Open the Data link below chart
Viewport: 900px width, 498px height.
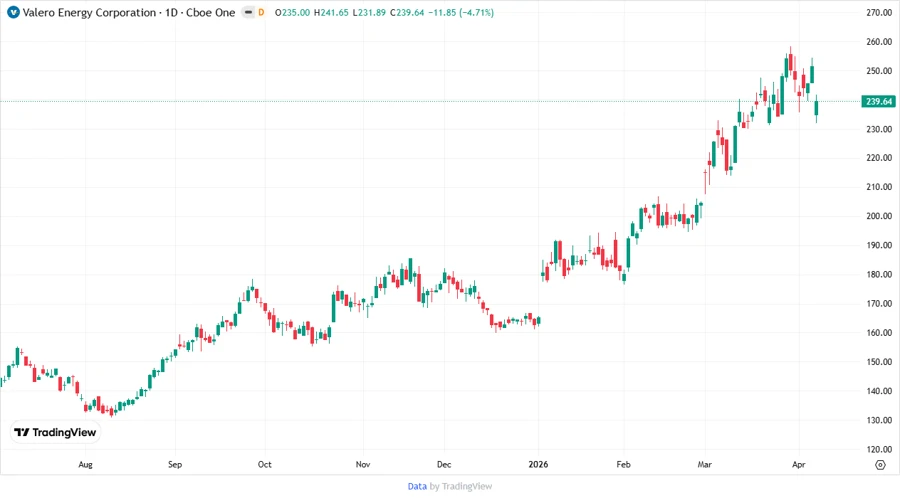point(417,486)
